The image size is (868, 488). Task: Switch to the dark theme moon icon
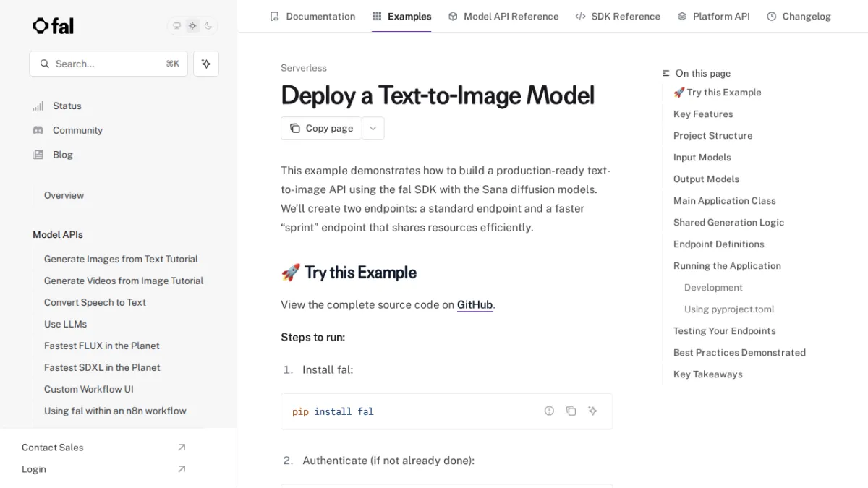point(208,26)
